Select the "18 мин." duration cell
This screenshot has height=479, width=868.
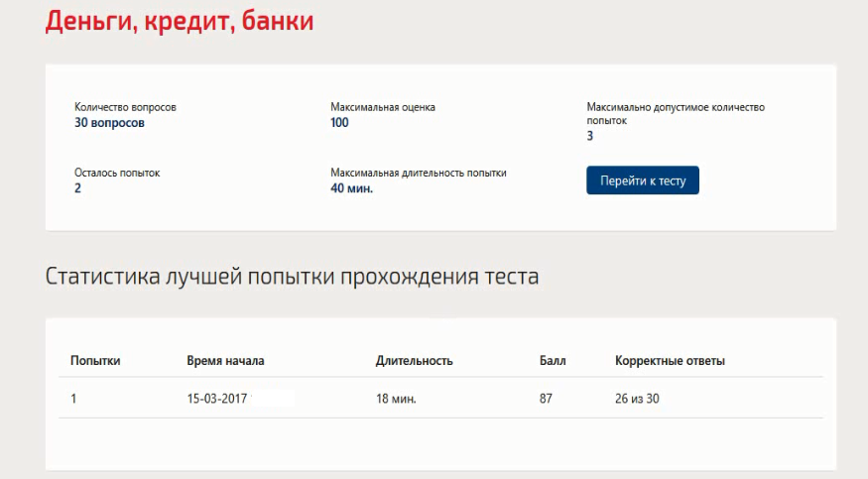point(396,399)
